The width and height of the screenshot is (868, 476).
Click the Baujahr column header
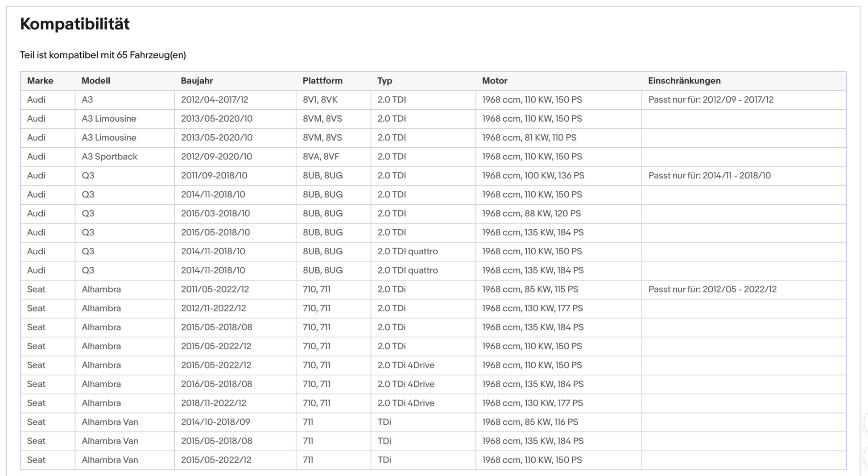tap(197, 81)
